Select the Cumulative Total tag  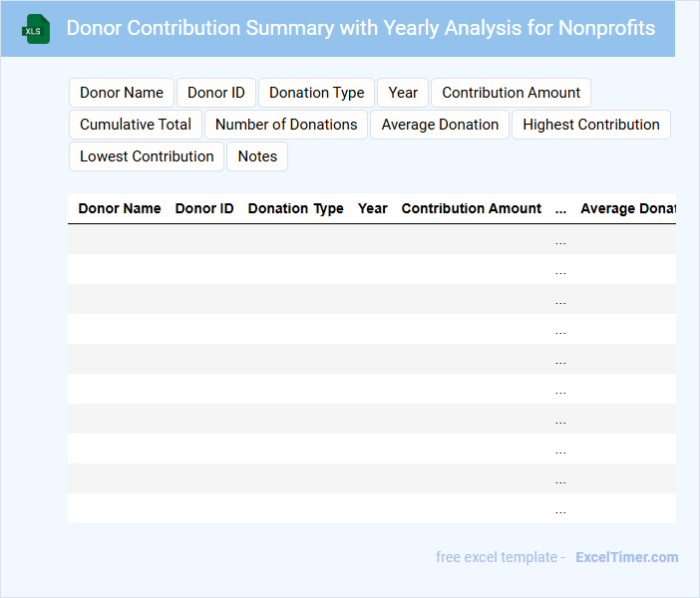136,125
